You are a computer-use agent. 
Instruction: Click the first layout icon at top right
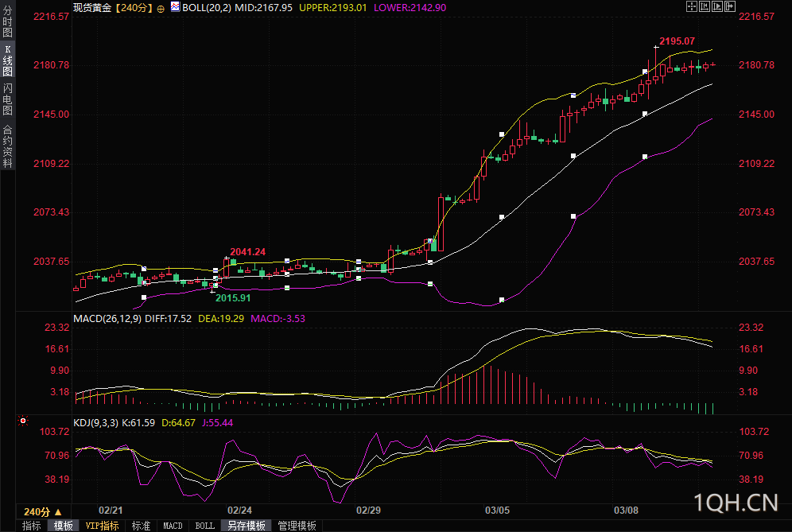pyautogui.click(x=692, y=7)
